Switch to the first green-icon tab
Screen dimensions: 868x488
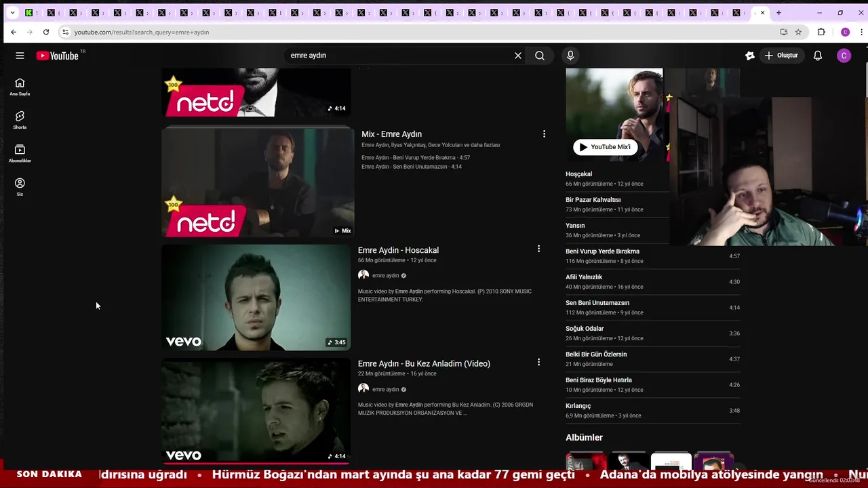pyautogui.click(x=29, y=13)
